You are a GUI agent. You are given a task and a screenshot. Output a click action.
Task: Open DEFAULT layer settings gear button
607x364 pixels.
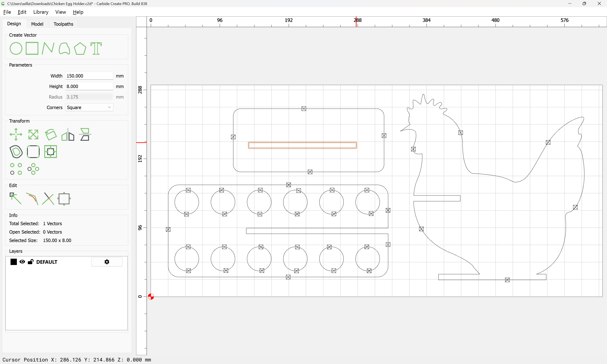pyautogui.click(x=107, y=262)
